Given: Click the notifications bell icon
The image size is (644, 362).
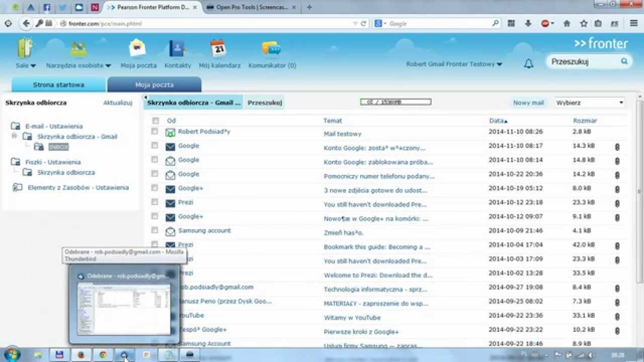Looking at the screenshot, I should [x=529, y=64].
